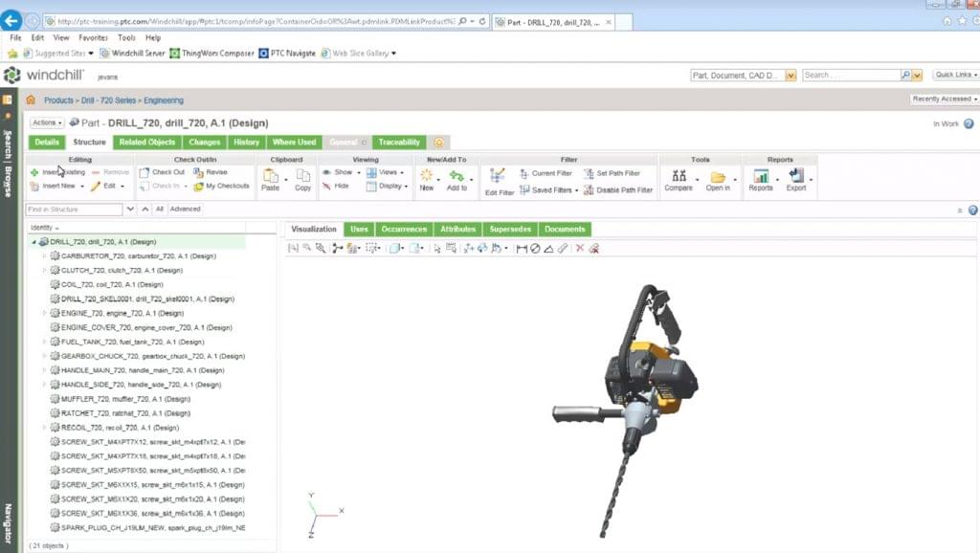Click the Products breadcrumb link
980x553 pixels.
pos(58,100)
